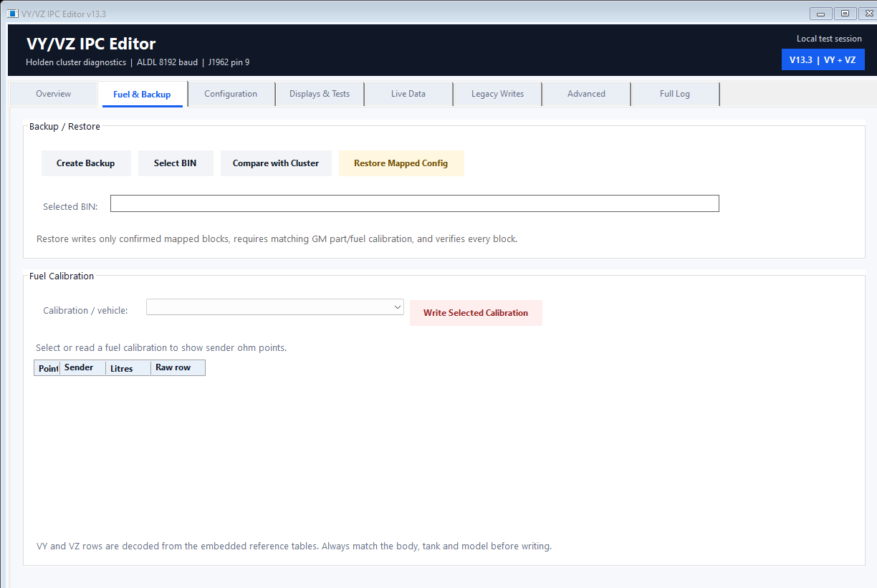Switch to Legacy Writes tab
The image size is (877, 588).
point(497,94)
